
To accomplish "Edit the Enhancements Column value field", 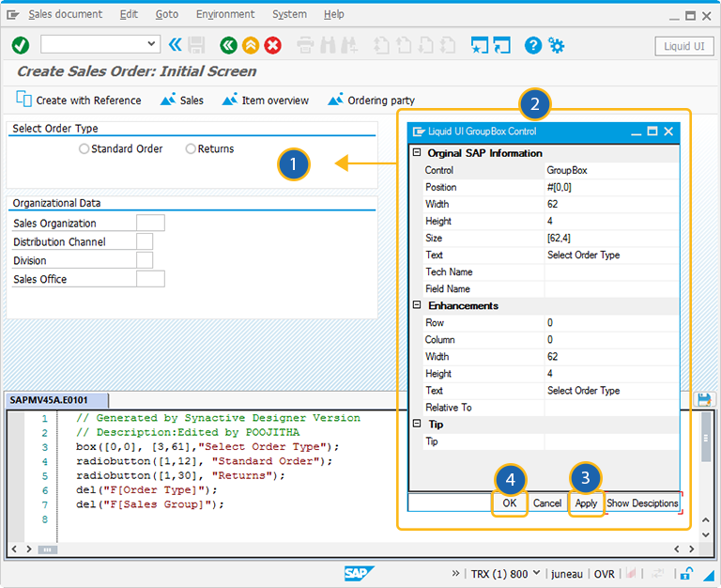I will (x=611, y=339).
